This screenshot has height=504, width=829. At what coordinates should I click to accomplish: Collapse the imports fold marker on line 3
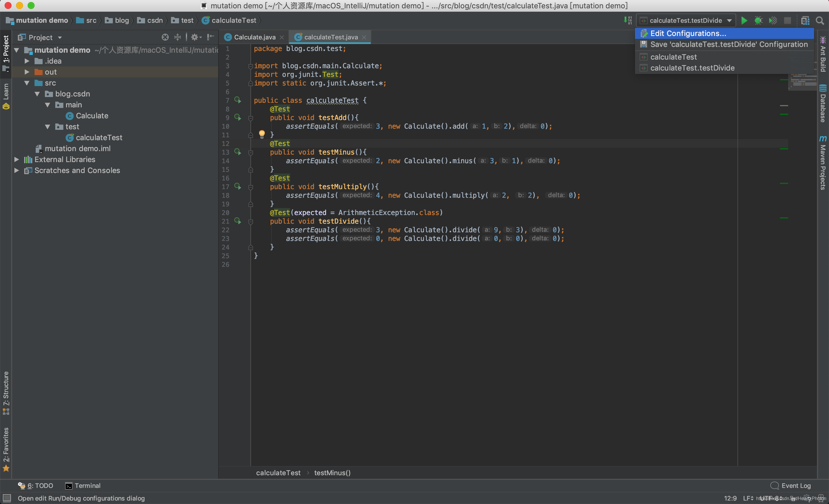tap(251, 66)
